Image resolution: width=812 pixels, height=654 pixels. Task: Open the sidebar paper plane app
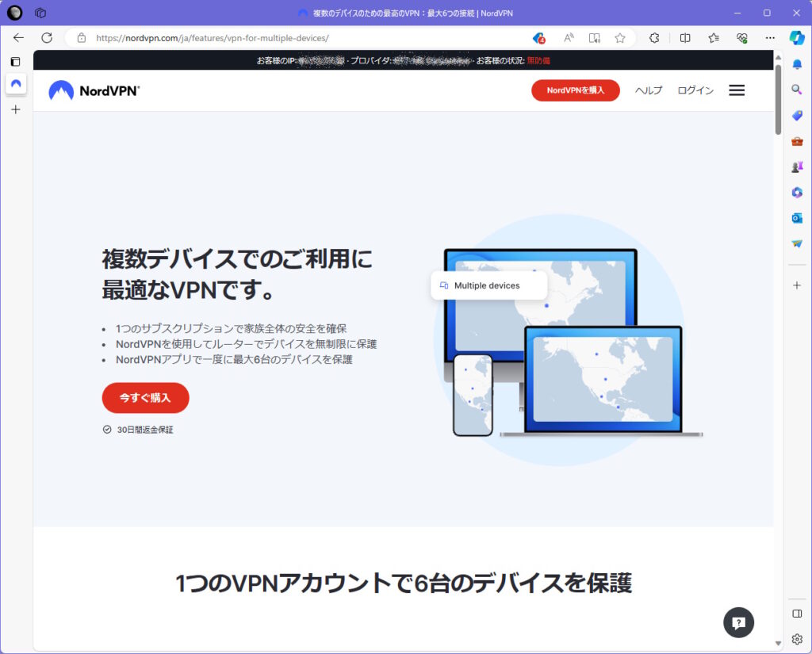point(797,243)
